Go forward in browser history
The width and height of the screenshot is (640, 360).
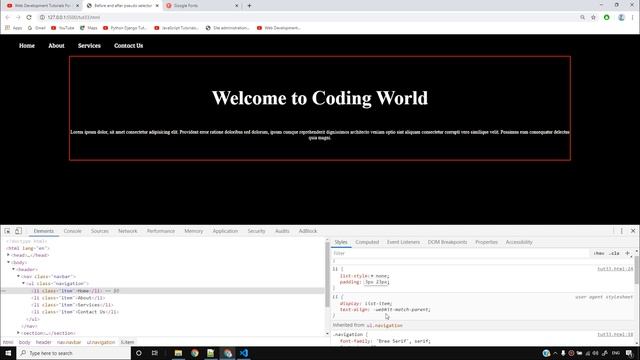click(x=18, y=17)
